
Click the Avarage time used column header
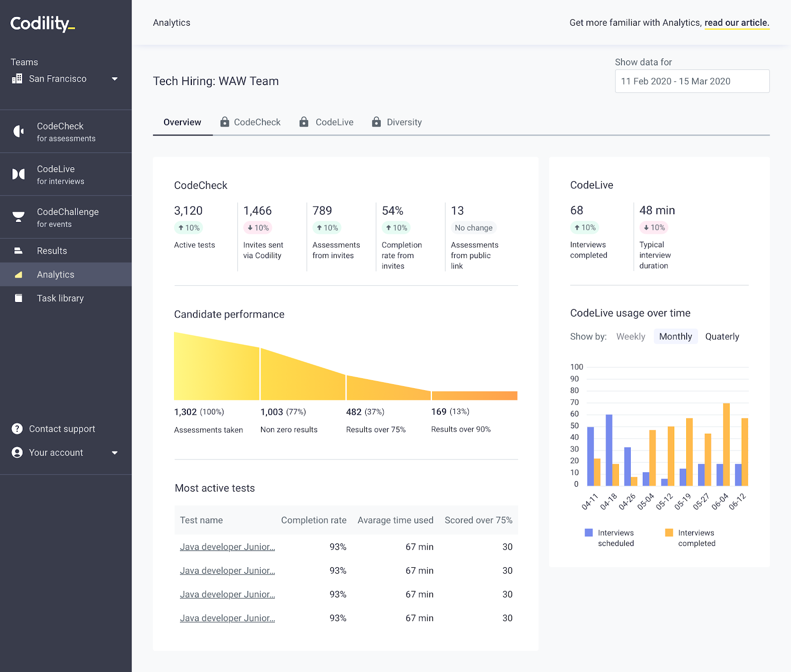pos(395,520)
